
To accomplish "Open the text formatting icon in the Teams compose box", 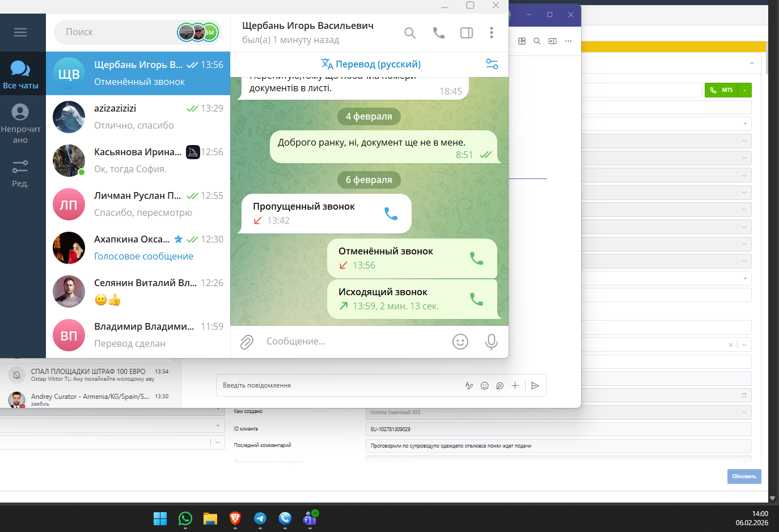I will [469, 385].
